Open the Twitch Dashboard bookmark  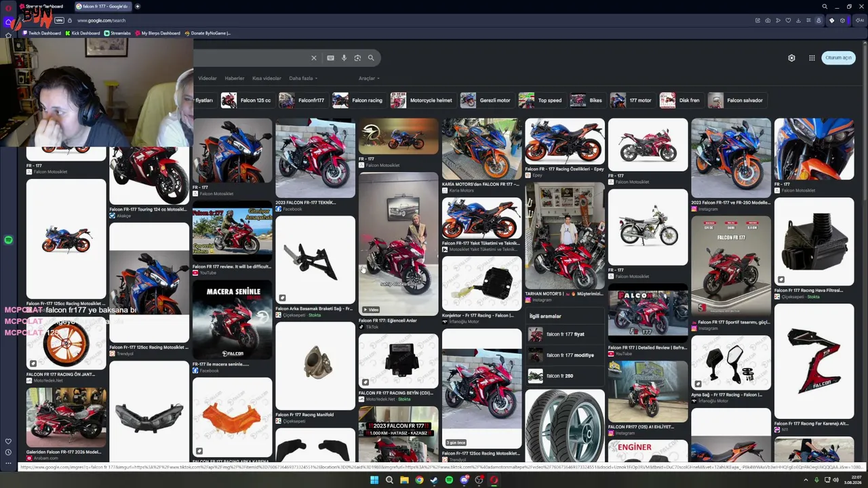pos(42,33)
